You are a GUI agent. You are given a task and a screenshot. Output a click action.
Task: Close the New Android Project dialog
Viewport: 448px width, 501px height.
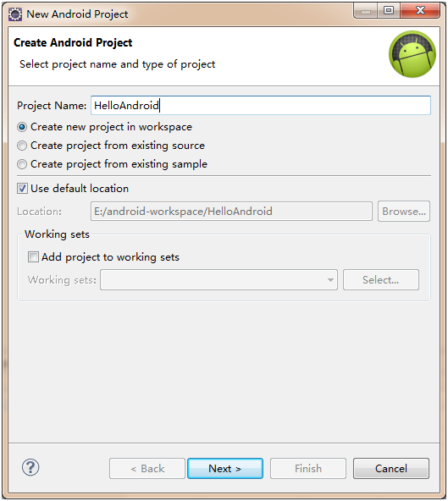[x=420, y=11]
